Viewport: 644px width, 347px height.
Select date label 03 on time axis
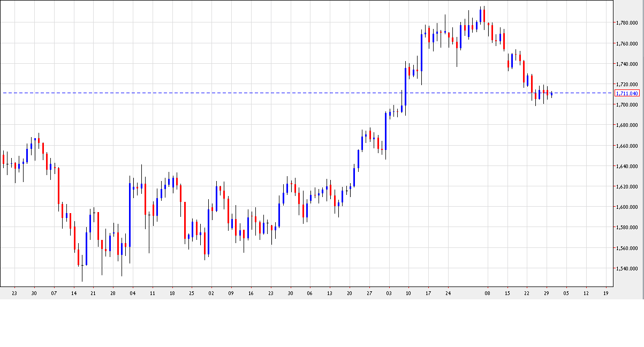coord(389,293)
